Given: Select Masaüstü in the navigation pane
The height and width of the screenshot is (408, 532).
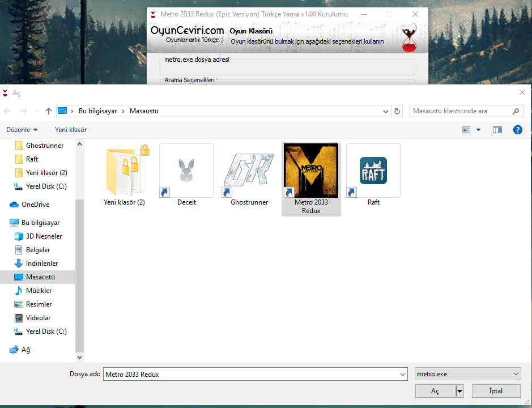Looking at the screenshot, I should [x=37, y=277].
